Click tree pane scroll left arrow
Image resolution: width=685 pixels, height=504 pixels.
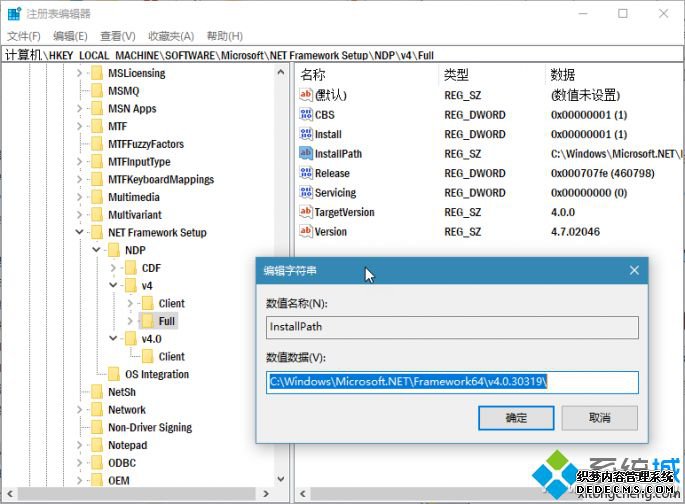pyautogui.click(x=10, y=494)
